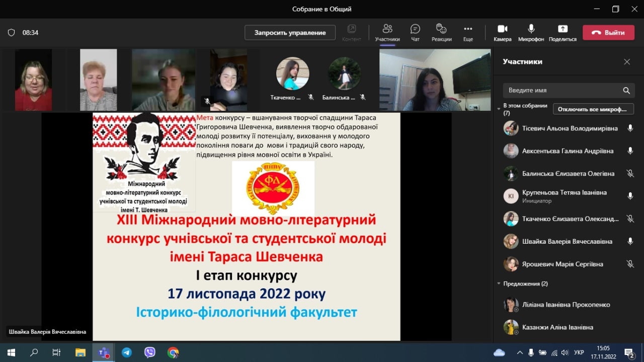Click Request control (Запросить управление) button
The image size is (644, 362).
pos(290,32)
